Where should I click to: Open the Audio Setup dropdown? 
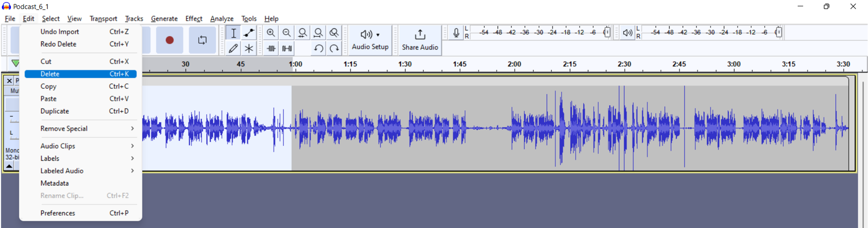[x=370, y=40]
